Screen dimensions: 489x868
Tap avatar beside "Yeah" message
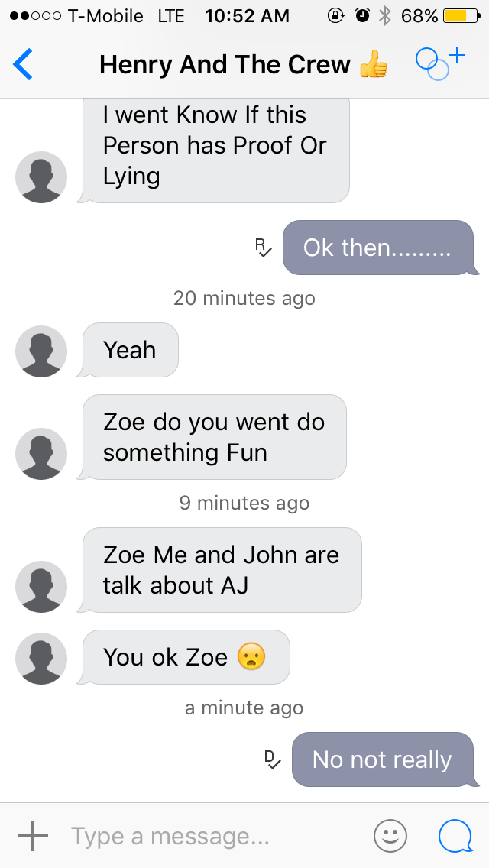[x=41, y=351]
